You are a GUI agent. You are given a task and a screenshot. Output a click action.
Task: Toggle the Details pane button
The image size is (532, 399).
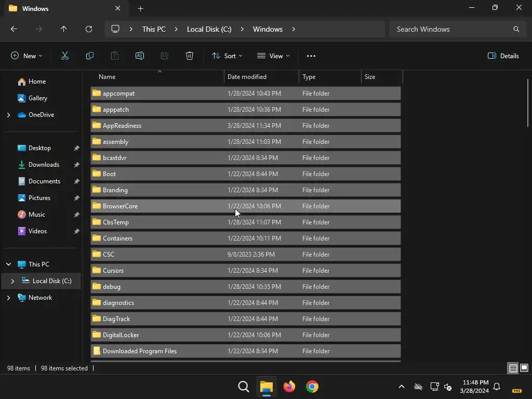(503, 56)
